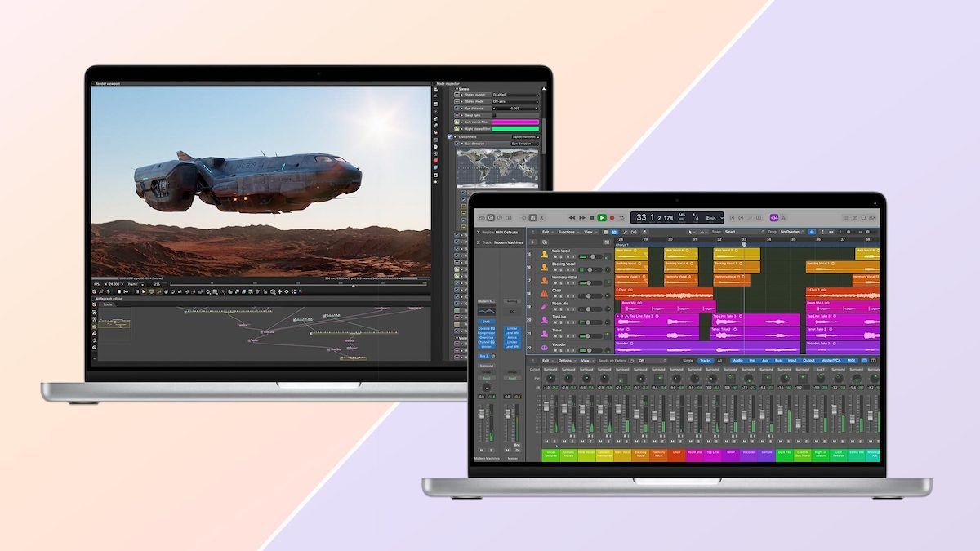Expand the Region MIDI Defaults disclosure triangle
The image size is (980, 551).
[478, 233]
